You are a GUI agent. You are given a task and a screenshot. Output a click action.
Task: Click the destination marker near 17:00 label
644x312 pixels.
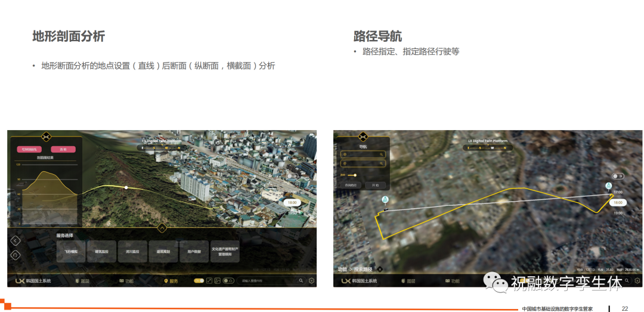coord(608,186)
